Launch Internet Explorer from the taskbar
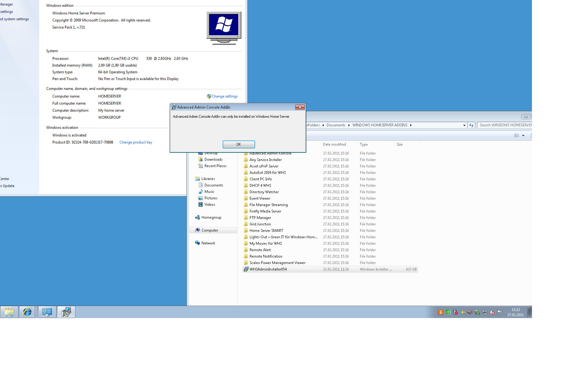This screenshot has height=368, width=588. [x=27, y=312]
